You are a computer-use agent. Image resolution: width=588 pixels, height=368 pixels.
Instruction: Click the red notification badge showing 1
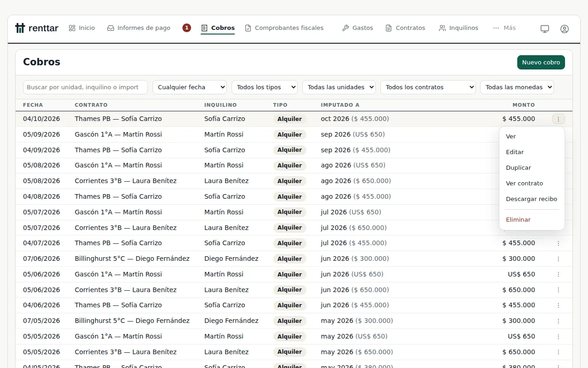(x=187, y=28)
